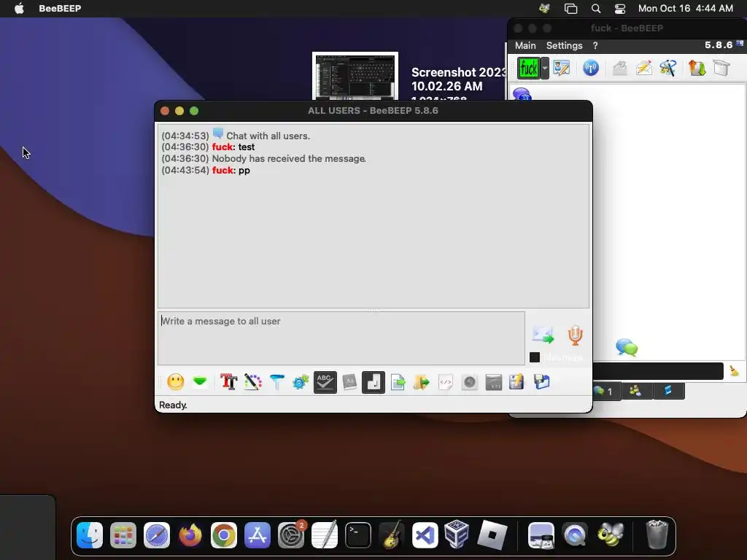This screenshot has width=747, height=560.
Task: Click the Screenshot thumbnail on the desktop
Action: click(355, 76)
